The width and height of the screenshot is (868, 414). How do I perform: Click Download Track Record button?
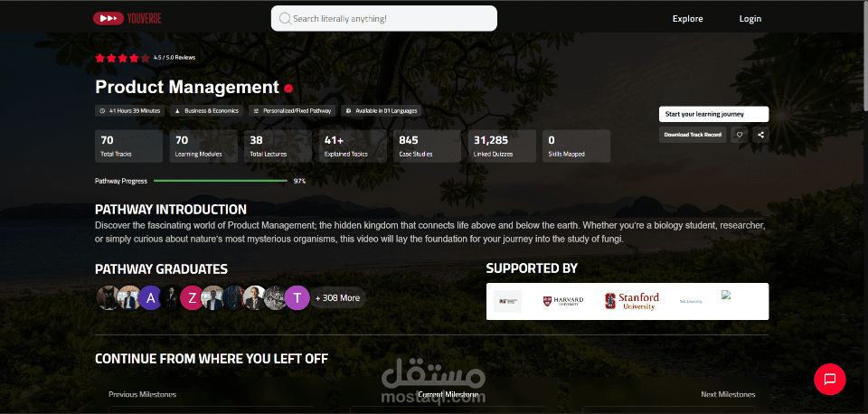tap(693, 135)
